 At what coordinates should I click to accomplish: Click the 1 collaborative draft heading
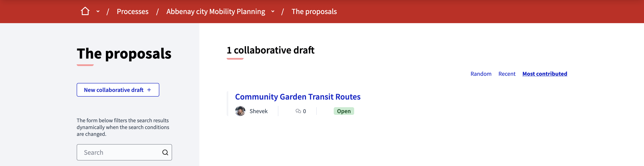point(270,50)
